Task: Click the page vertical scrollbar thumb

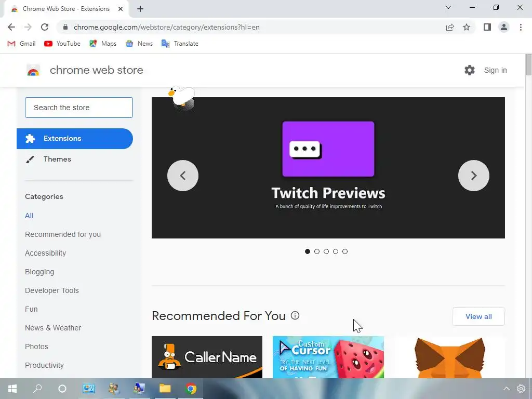Action: point(528,64)
